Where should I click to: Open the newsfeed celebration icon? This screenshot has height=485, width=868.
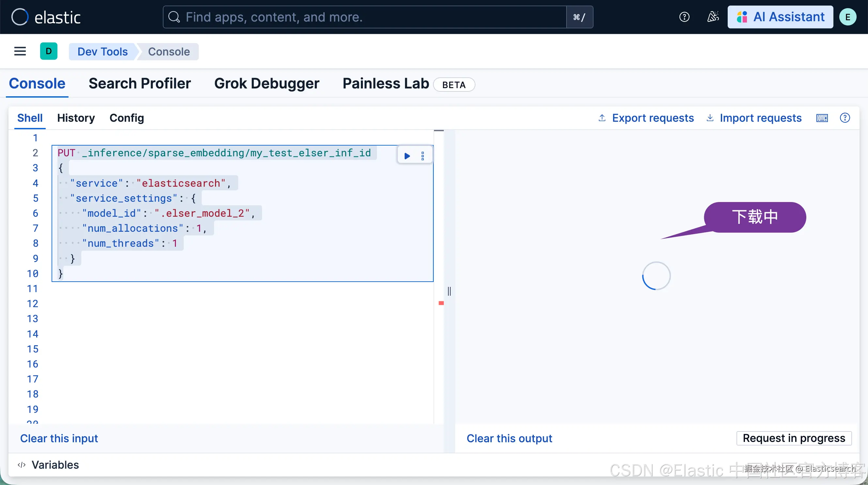point(713,17)
